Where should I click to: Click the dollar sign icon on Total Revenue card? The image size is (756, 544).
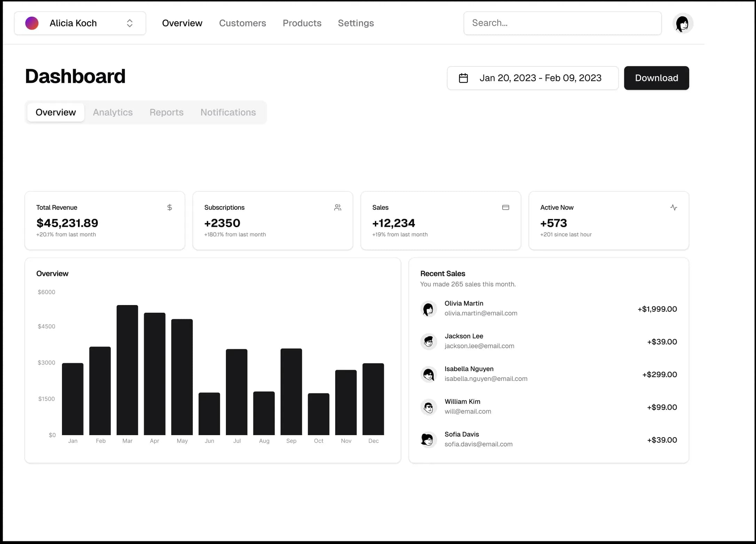pos(170,207)
